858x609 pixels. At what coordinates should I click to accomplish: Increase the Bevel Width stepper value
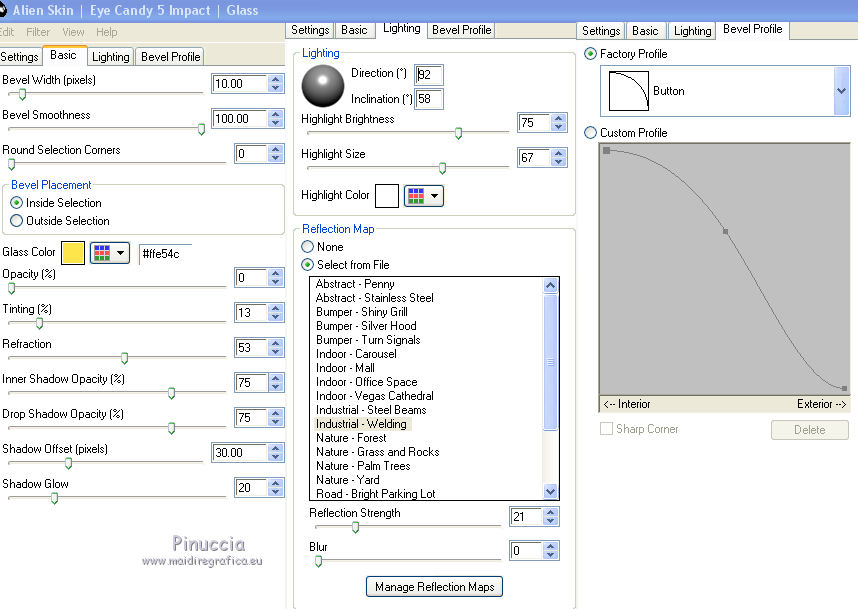pyautogui.click(x=275, y=79)
